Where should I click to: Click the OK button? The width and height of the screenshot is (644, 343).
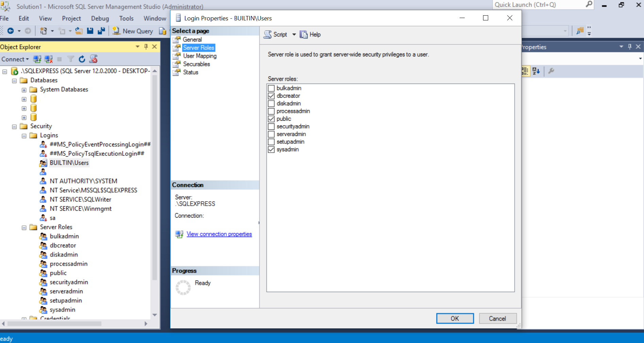click(x=455, y=319)
